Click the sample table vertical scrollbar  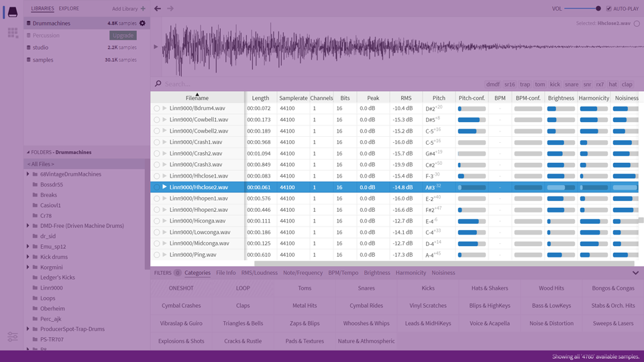coord(641,221)
